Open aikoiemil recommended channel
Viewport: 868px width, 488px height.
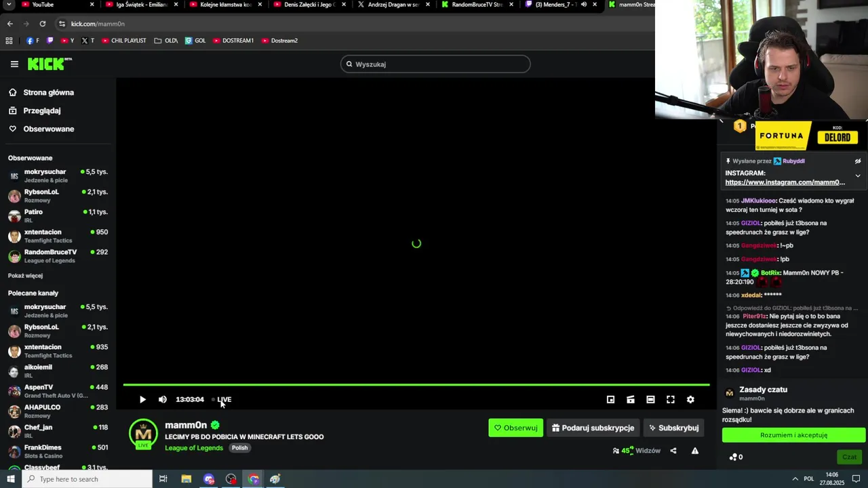(x=58, y=371)
